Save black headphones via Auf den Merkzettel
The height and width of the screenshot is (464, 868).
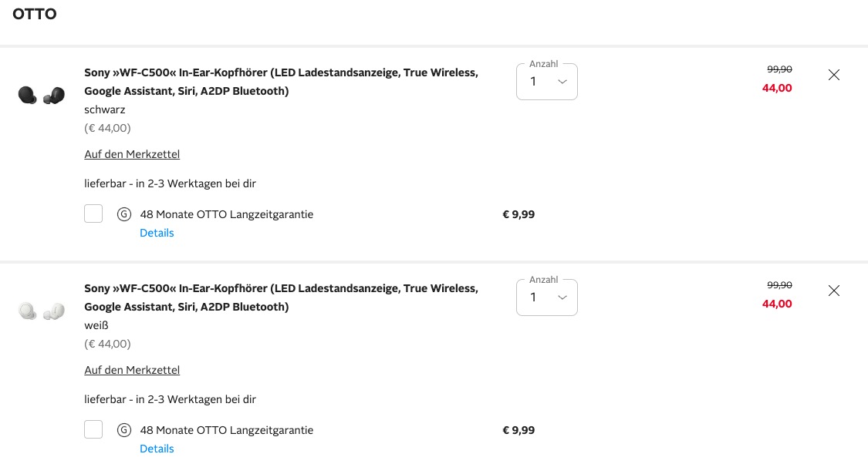click(132, 154)
